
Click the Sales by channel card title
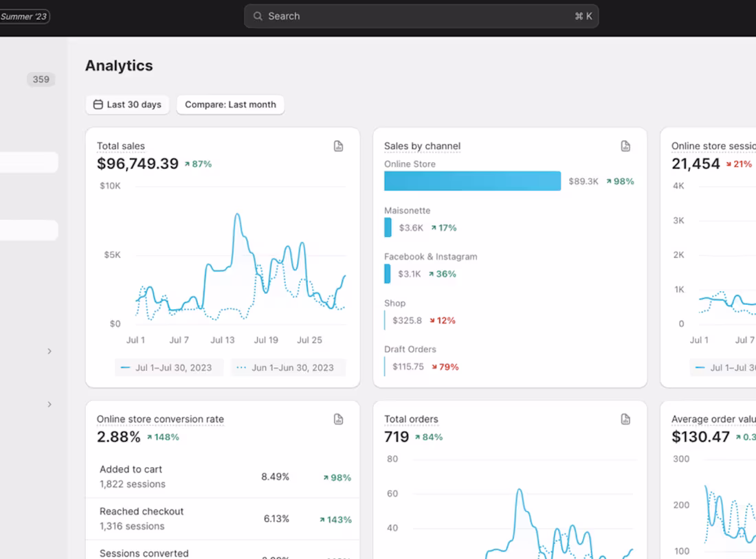coord(423,146)
